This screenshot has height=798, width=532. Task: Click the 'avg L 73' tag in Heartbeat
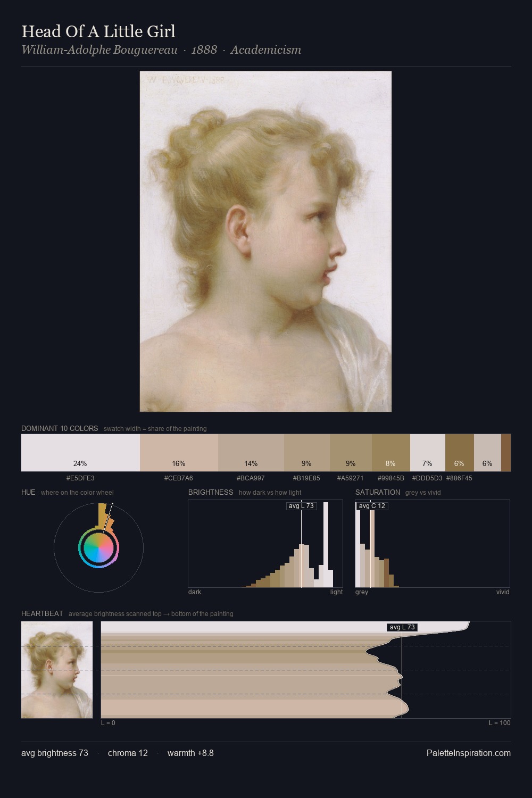tap(402, 627)
